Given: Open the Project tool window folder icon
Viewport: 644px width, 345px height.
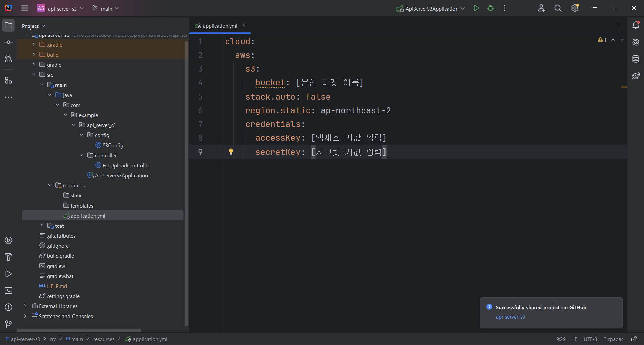Looking at the screenshot, I should point(9,25).
